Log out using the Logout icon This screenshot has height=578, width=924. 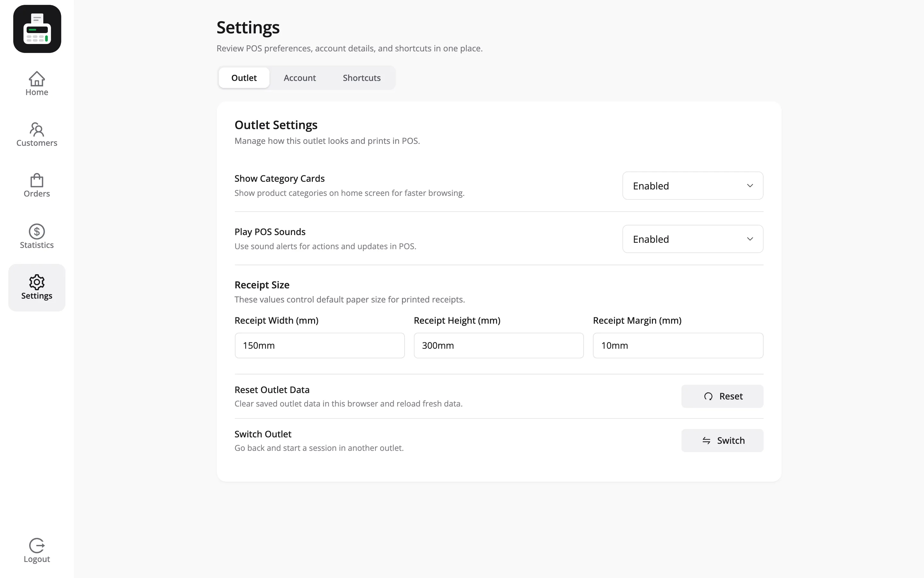tap(37, 550)
